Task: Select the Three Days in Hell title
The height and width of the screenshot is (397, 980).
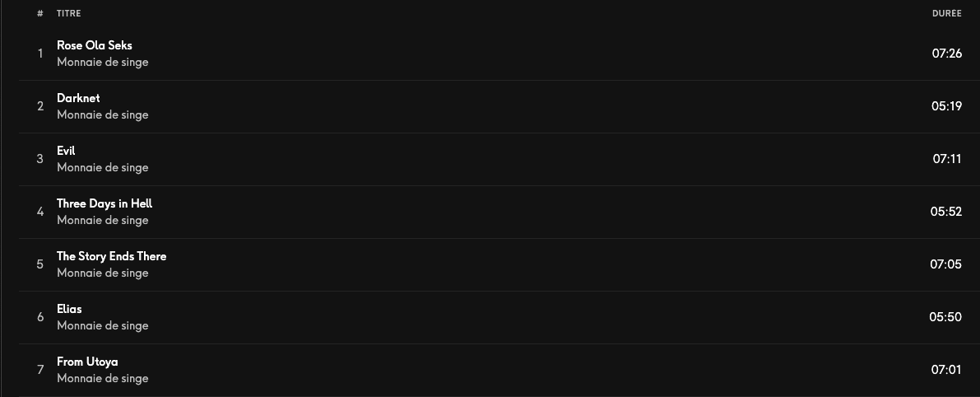Action: click(x=105, y=203)
